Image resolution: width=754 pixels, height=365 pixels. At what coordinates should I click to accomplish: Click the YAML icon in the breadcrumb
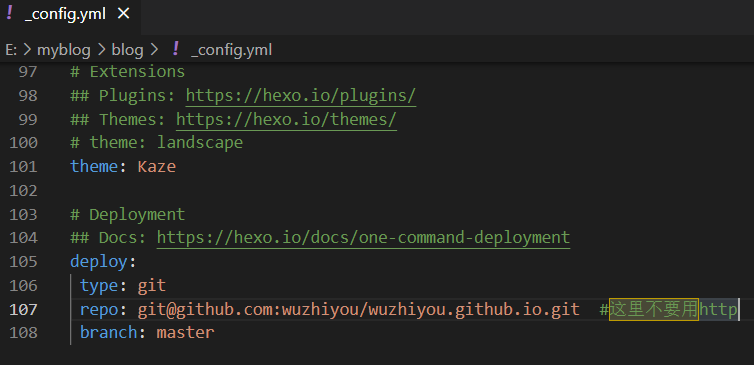point(176,49)
